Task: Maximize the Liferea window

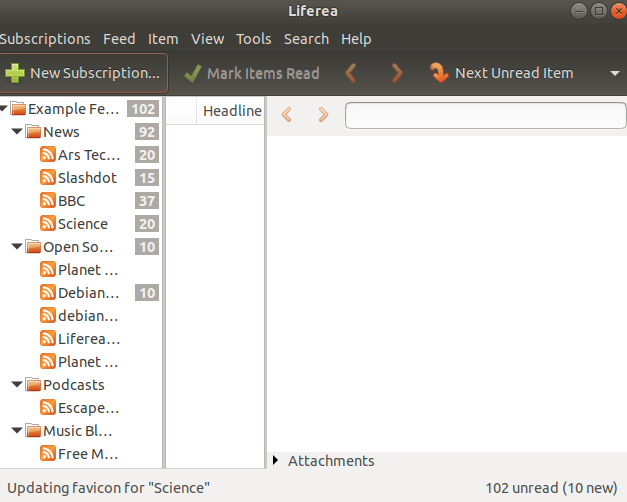Action: pyautogui.click(x=599, y=11)
